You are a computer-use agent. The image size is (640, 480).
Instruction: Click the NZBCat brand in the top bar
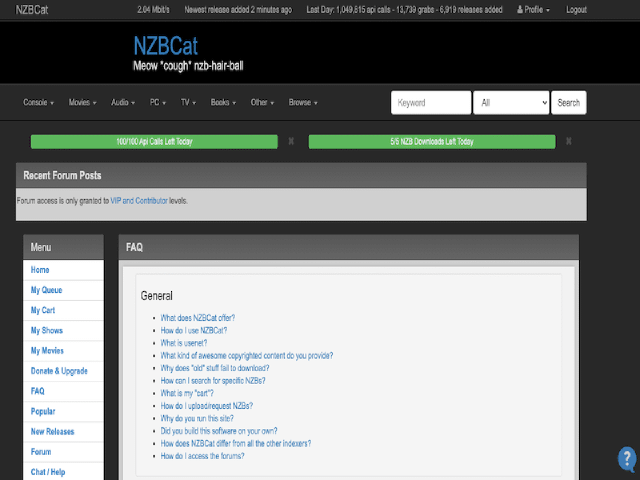pos(32,9)
